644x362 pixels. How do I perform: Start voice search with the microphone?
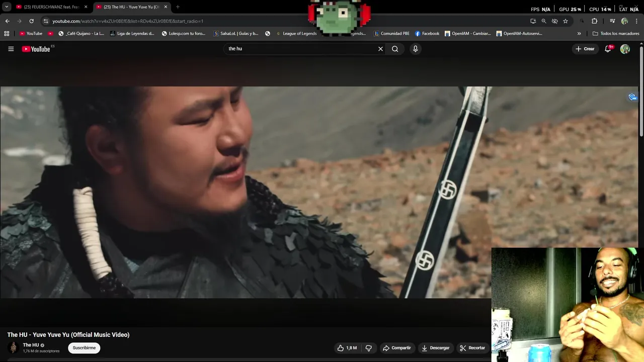pos(415,49)
